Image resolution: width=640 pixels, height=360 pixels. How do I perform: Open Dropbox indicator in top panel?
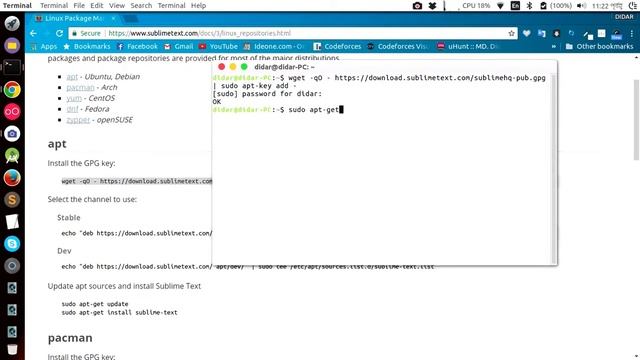(432, 6)
